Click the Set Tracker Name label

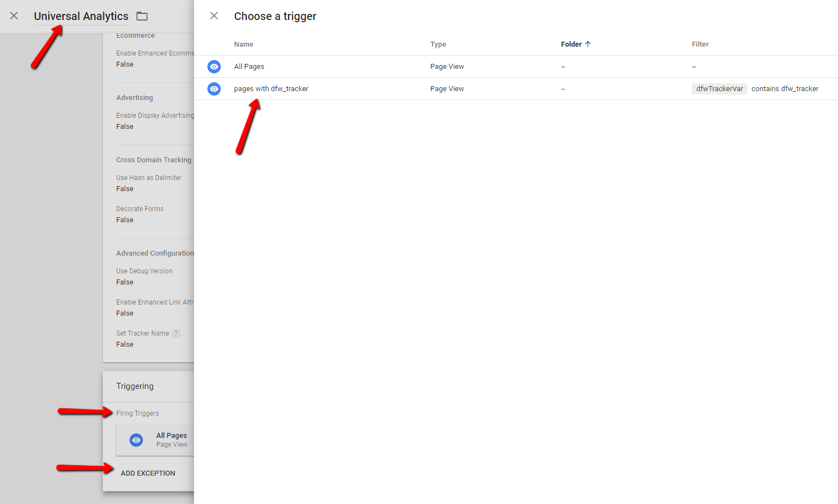coord(142,333)
